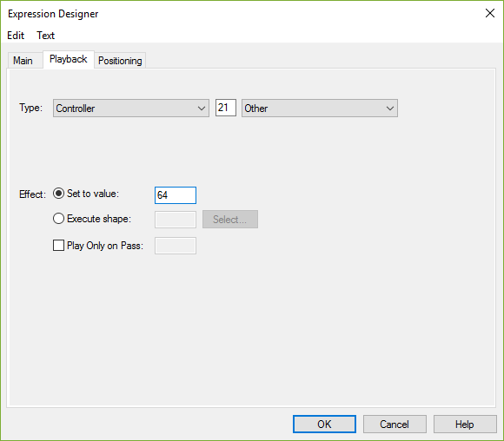Choose the Execute shape radio option
Image resolution: width=504 pixels, height=441 pixels.
(58, 219)
